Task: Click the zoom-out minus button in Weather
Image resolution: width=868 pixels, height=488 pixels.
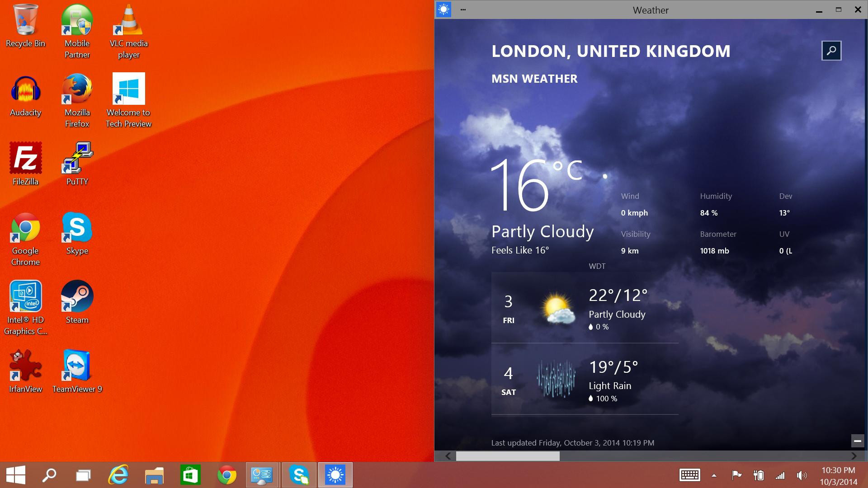Action: point(857,441)
